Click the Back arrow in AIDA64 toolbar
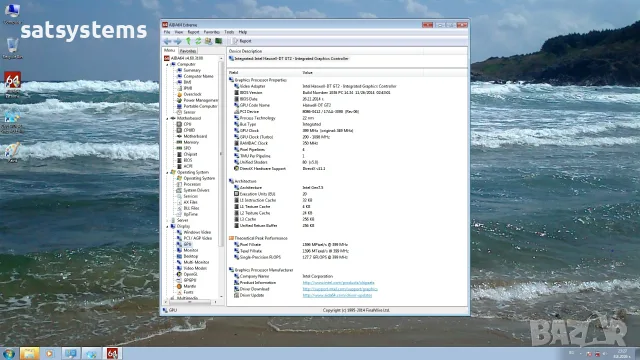 (x=167, y=41)
